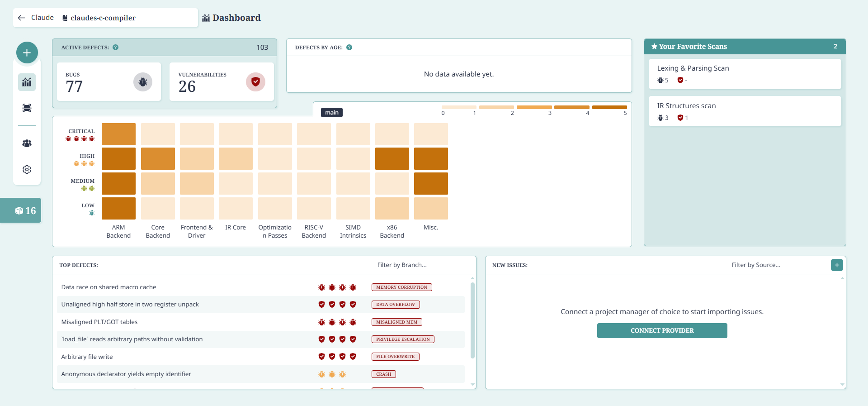Open the dashboard chart icon in sidebar
The width and height of the screenshot is (868, 406).
pos(27,82)
